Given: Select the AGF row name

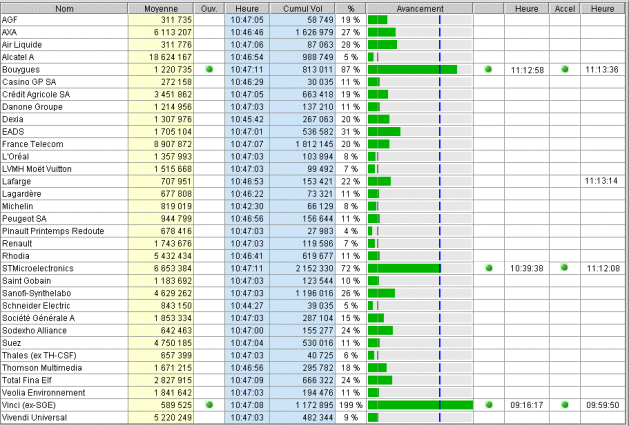Looking at the screenshot, I should [x=10, y=20].
